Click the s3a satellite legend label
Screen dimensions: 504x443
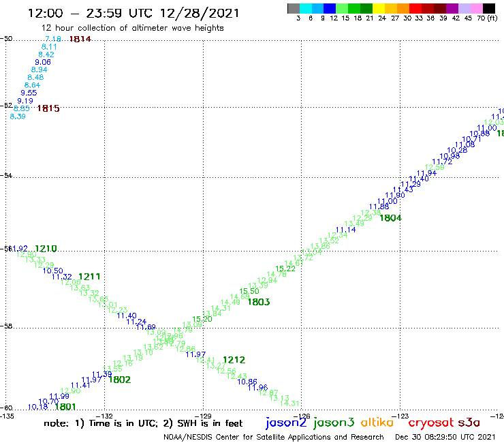[469, 423]
